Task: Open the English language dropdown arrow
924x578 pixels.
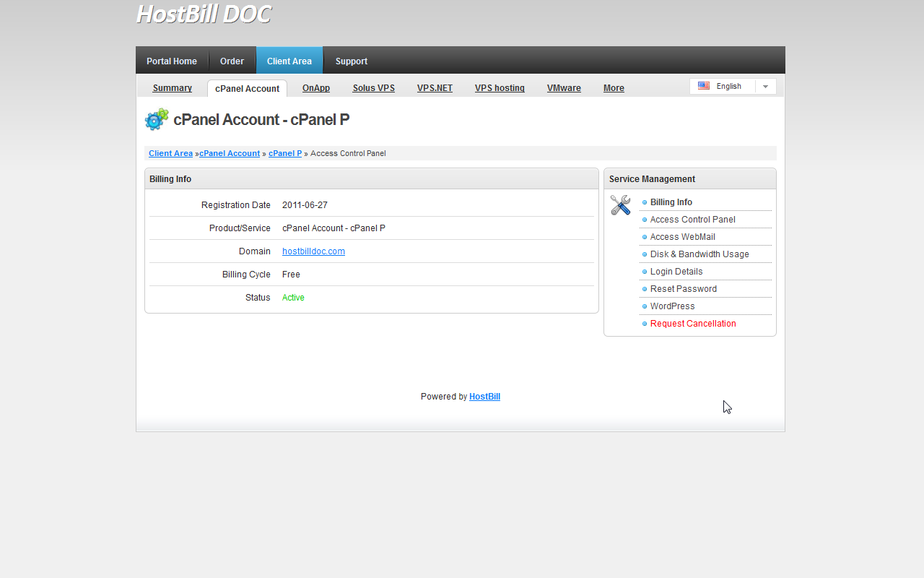Action: [x=765, y=87]
